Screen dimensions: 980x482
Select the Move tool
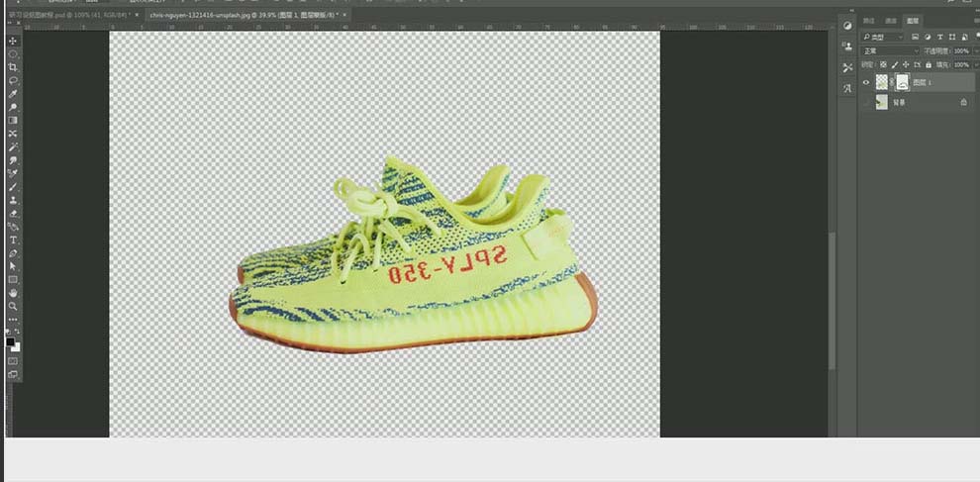pos(13,40)
